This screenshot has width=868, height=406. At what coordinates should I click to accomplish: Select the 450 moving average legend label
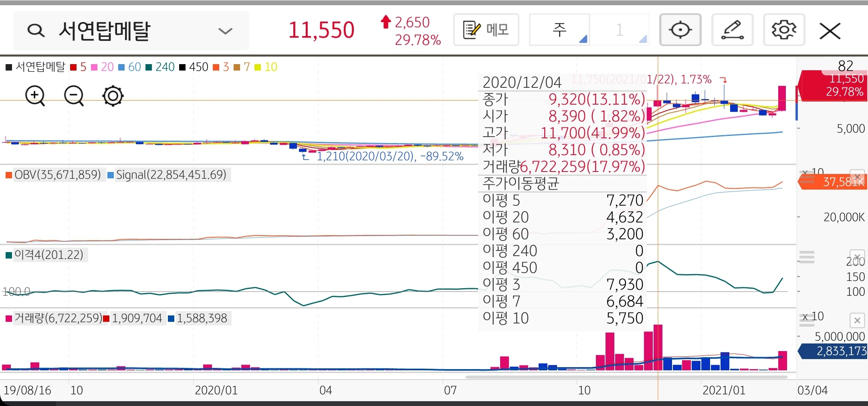click(x=198, y=67)
